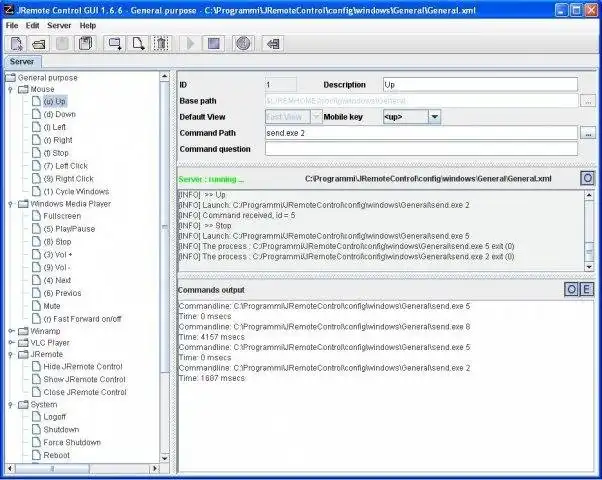Select (g) Up in the tree

55,101
